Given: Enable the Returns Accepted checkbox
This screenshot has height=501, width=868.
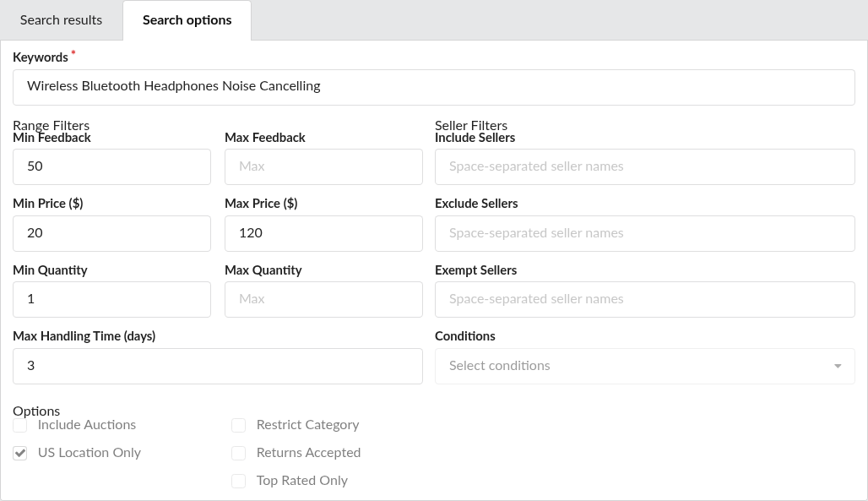Looking at the screenshot, I should [x=238, y=453].
